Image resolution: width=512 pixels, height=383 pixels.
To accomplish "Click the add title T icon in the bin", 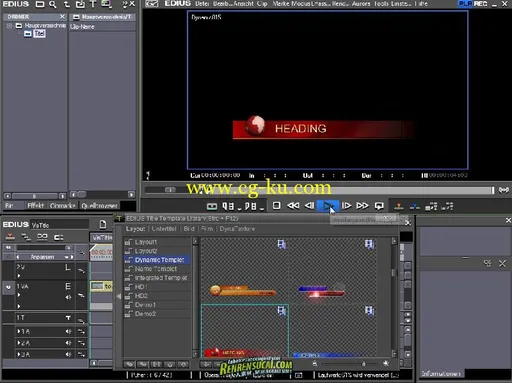I will tap(93, 4).
